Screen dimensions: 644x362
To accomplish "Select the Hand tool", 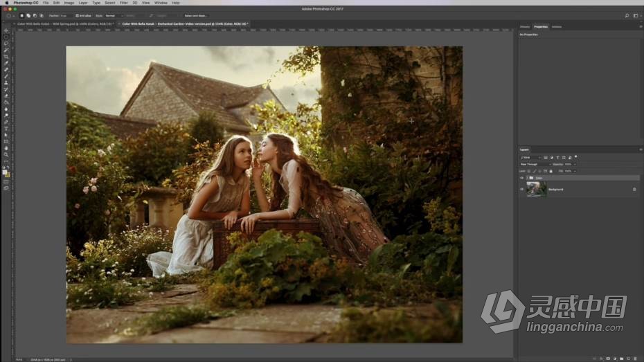I will pyautogui.click(x=6, y=148).
